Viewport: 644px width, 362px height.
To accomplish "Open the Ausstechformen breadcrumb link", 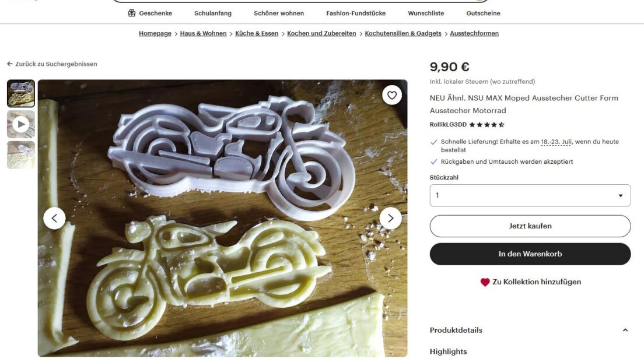I will click(x=474, y=33).
